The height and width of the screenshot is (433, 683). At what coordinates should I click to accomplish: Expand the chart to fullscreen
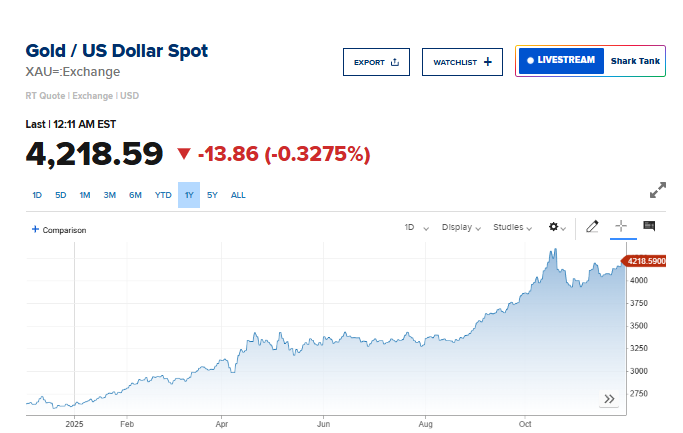coord(658,190)
